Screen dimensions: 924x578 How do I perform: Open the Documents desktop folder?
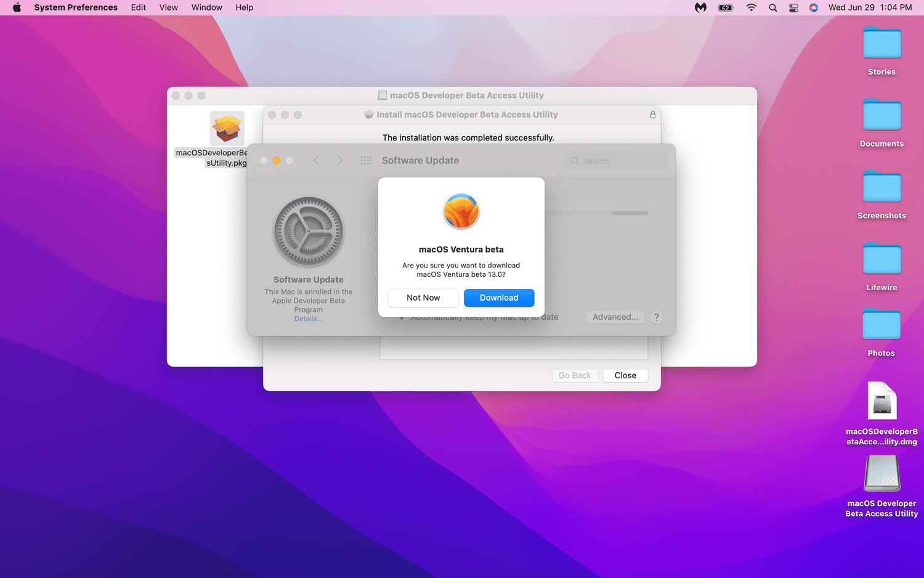(881, 124)
